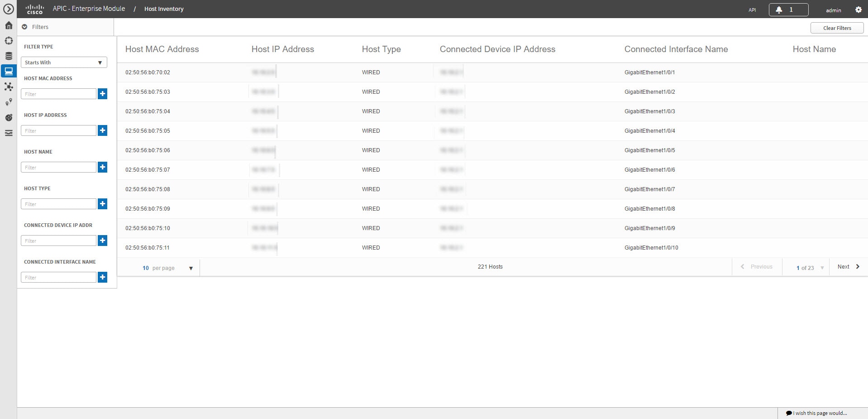The image size is (868, 419).
Task: Type in the Host IP Address filter field
Action: pos(58,130)
